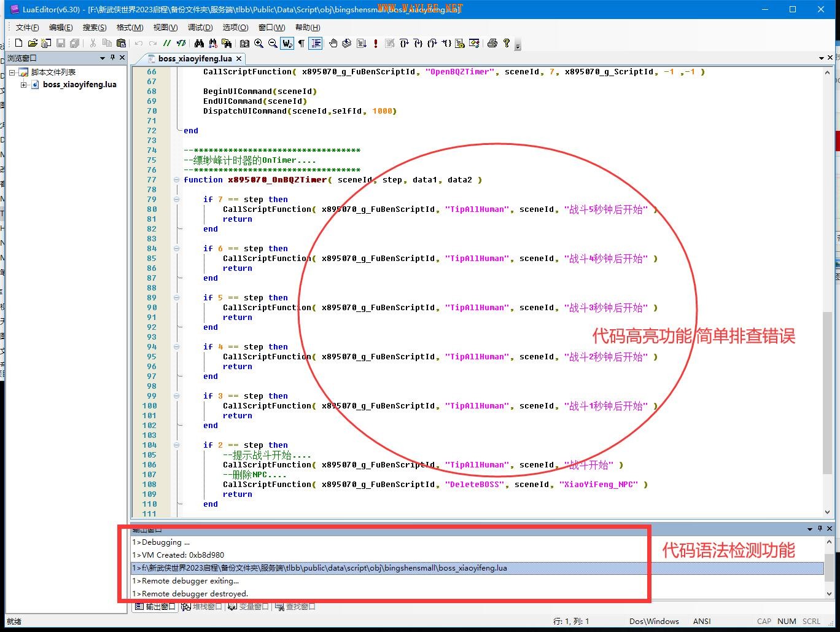This screenshot has width=840, height=632.
Task: Open the 编辑(E) menu
Action: pos(61,28)
